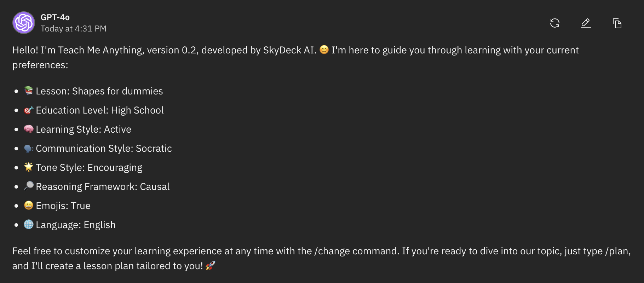The height and width of the screenshot is (283, 644).
Task: Click the target emoji beside Education Level
Action: (29, 110)
